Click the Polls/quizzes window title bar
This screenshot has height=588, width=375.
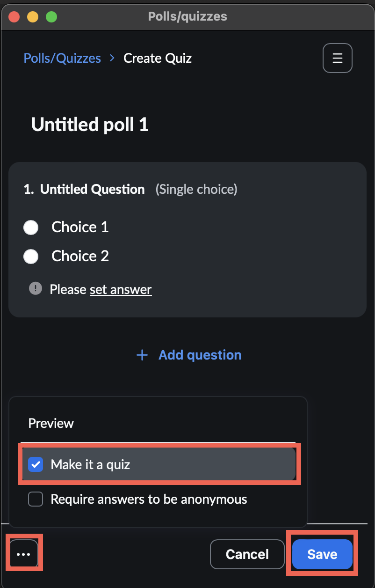pyautogui.click(x=187, y=16)
